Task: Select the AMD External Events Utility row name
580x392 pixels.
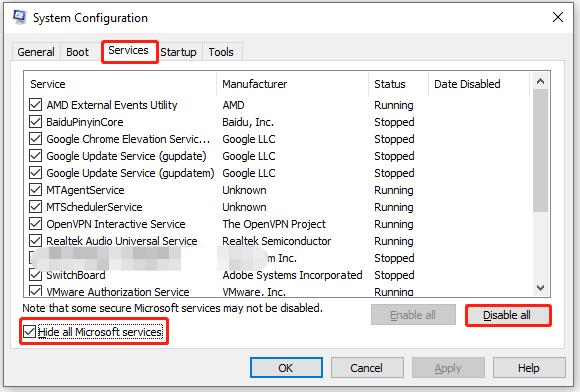Action: point(112,105)
